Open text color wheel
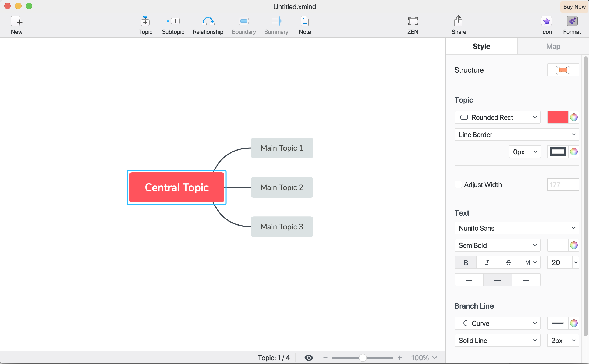 click(x=574, y=245)
